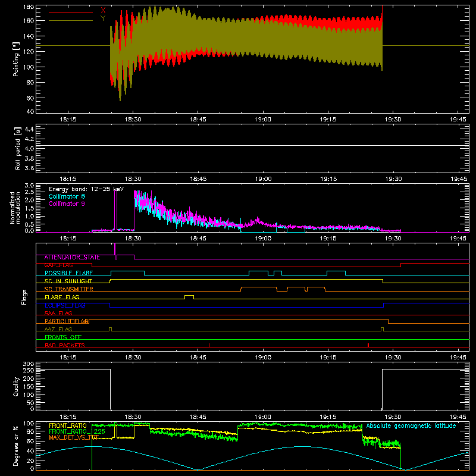Image resolution: width=476 pixels, height=476 pixels.
Task: Click the SAA_FLAG label
Action: coord(58,313)
